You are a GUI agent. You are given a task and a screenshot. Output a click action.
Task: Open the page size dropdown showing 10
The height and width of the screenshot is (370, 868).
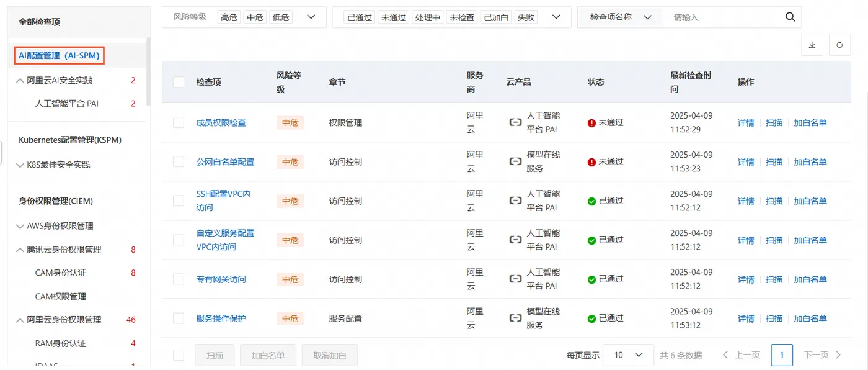(x=628, y=355)
